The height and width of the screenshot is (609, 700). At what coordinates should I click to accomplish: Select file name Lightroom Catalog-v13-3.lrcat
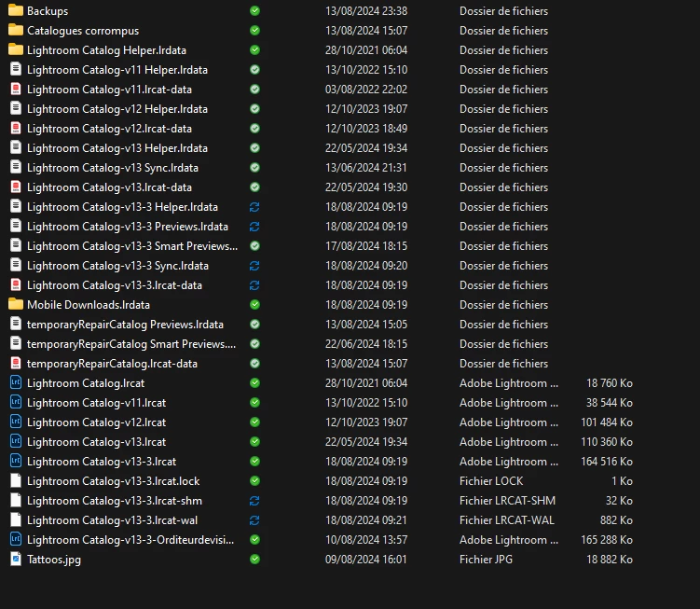click(x=102, y=462)
